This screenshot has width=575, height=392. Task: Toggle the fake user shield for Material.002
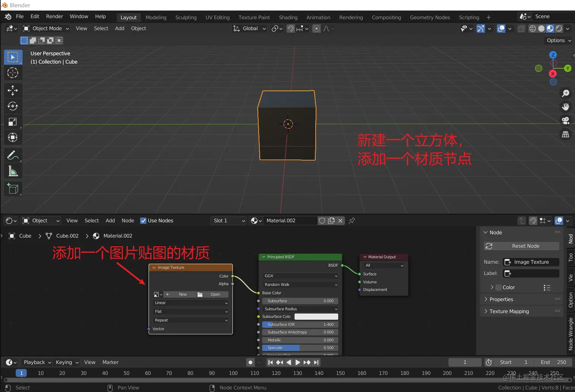[x=322, y=221]
